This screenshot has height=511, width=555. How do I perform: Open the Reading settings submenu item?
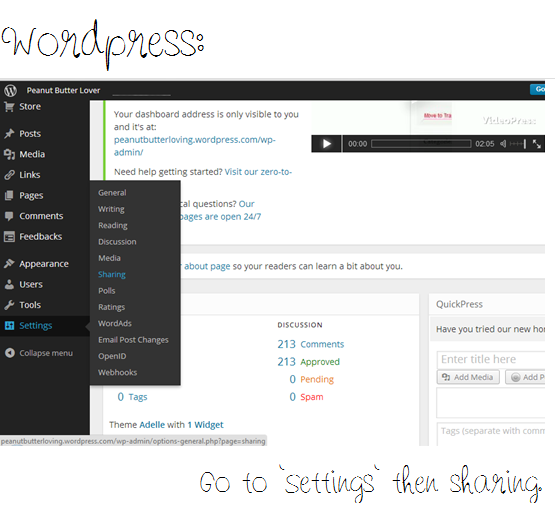pyautogui.click(x=113, y=225)
